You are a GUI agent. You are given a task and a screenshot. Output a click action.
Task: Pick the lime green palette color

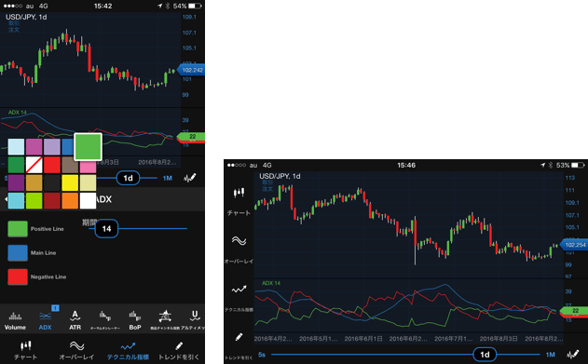point(34,201)
